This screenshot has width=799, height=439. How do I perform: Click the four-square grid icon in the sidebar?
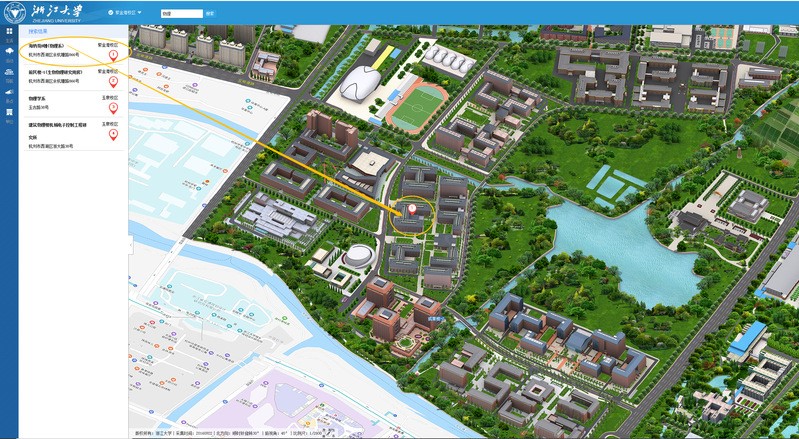9,32
